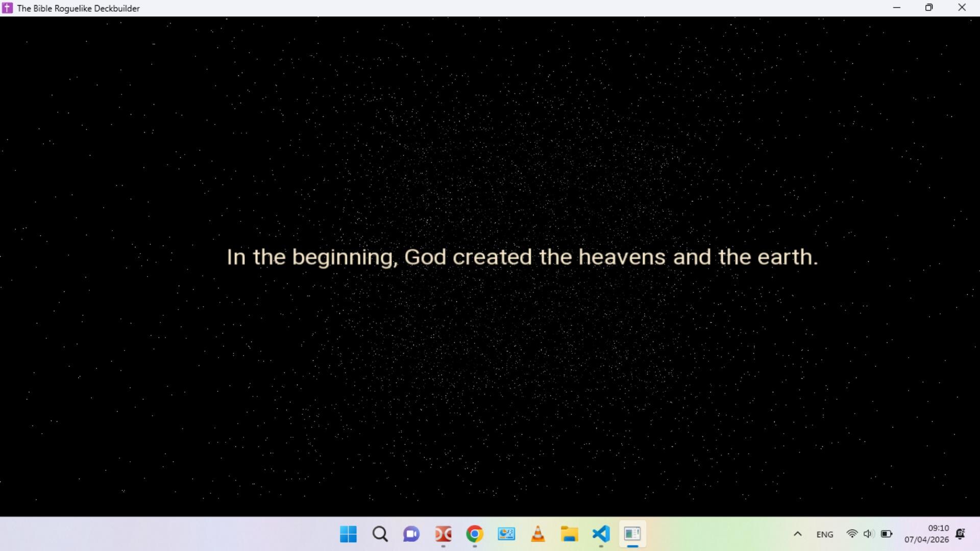Open the screen snipping tool icon
This screenshot has height=551, width=980.
click(x=507, y=534)
